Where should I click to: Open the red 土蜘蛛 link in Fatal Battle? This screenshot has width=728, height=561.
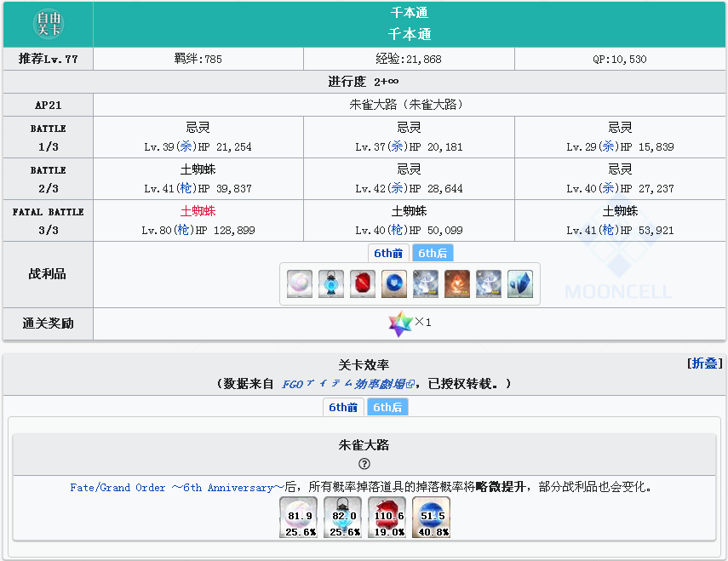(198, 211)
